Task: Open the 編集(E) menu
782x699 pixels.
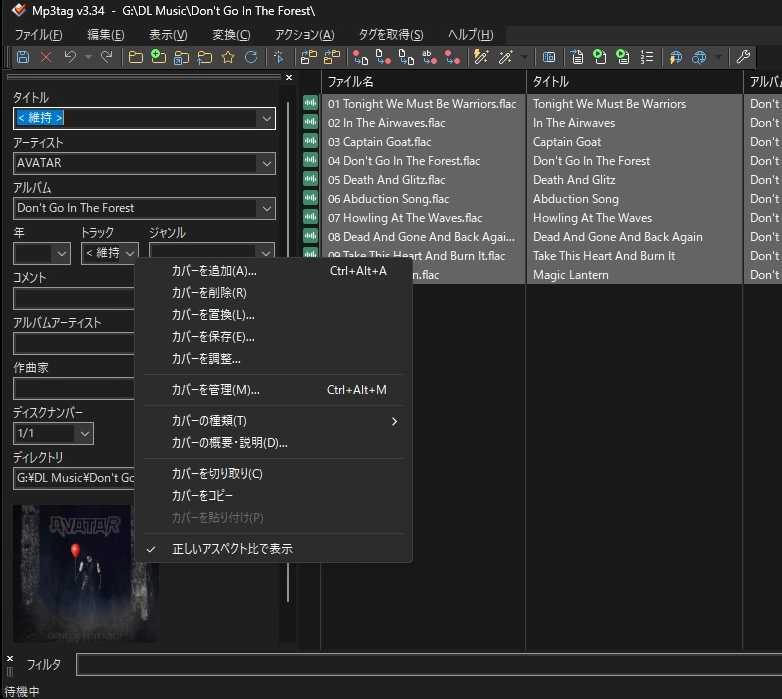Action: (106, 35)
